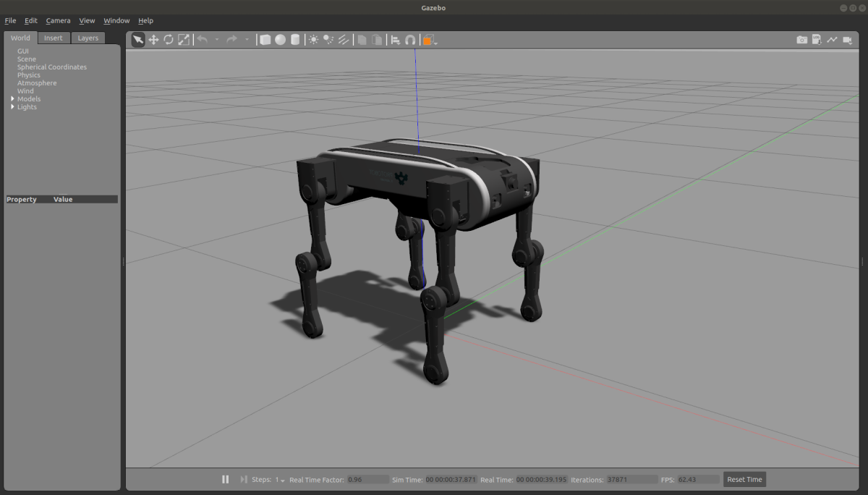
Task: Insert a box shape
Action: point(265,40)
